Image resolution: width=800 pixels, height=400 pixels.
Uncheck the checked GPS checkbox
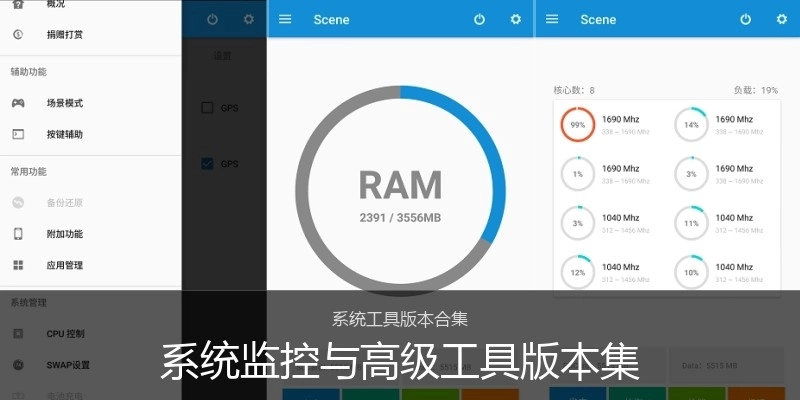pos(208,163)
